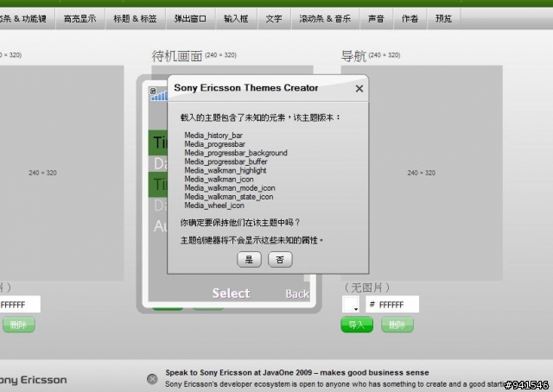Click the 删除 button under 导航
This screenshot has width=553, height=392.
[397, 325]
